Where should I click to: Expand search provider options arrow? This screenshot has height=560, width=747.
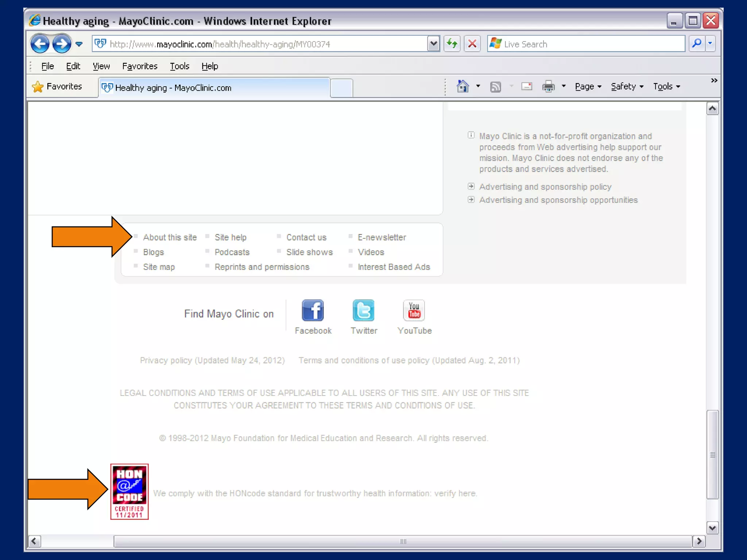pos(710,44)
